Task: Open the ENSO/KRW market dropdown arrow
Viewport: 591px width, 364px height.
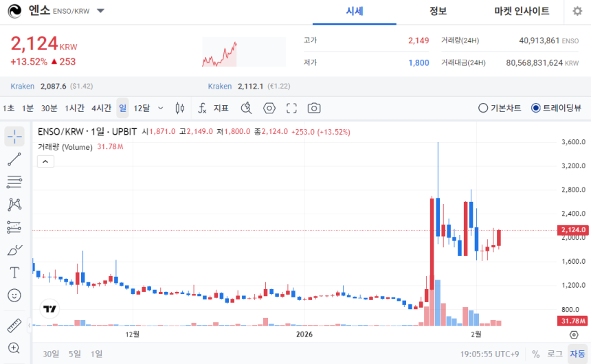Action: [x=100, y=11]
